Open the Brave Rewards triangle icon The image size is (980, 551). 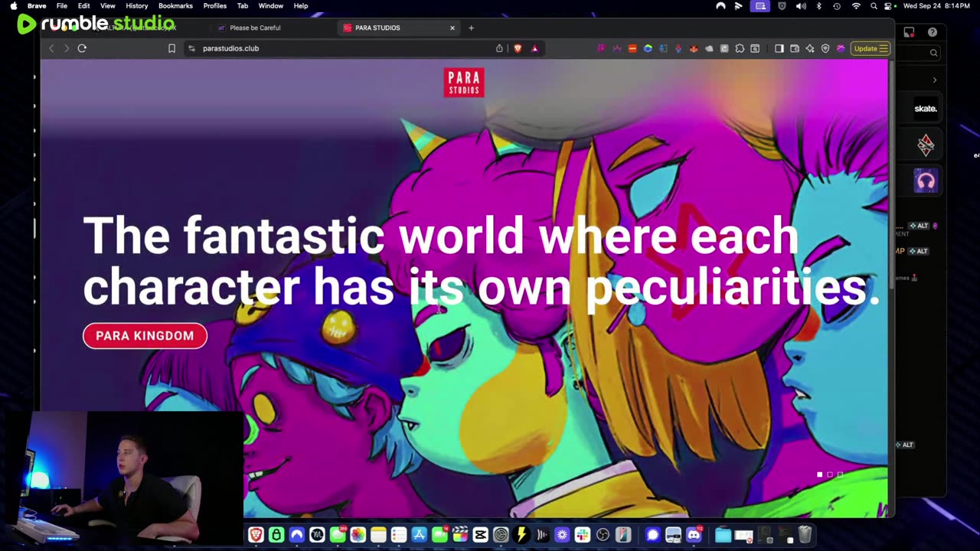(534, 48)
